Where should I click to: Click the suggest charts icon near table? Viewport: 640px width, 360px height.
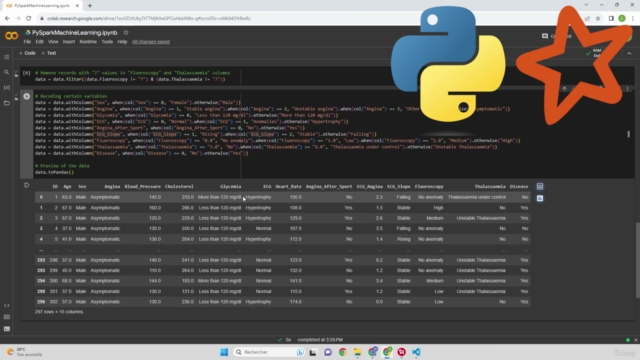pyautogui.click(x=540, y=198)
